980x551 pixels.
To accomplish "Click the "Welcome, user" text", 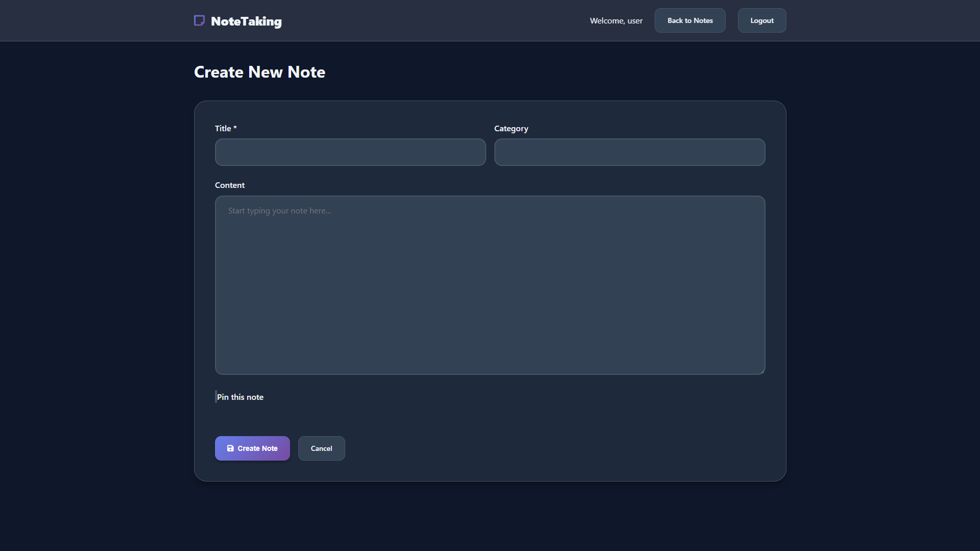I will [x=616, y=21].
